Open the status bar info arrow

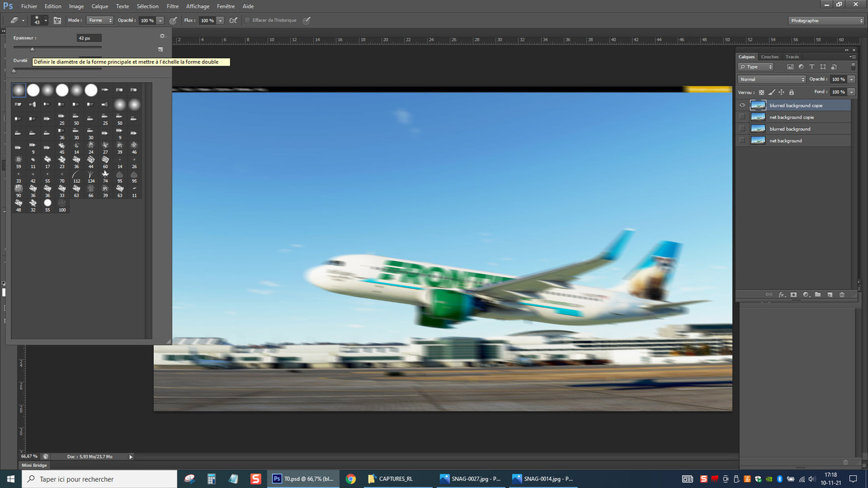(x=131, y=457)
